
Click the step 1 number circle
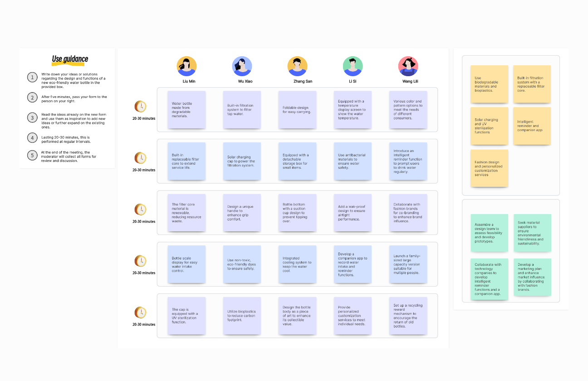click(32, 77)
